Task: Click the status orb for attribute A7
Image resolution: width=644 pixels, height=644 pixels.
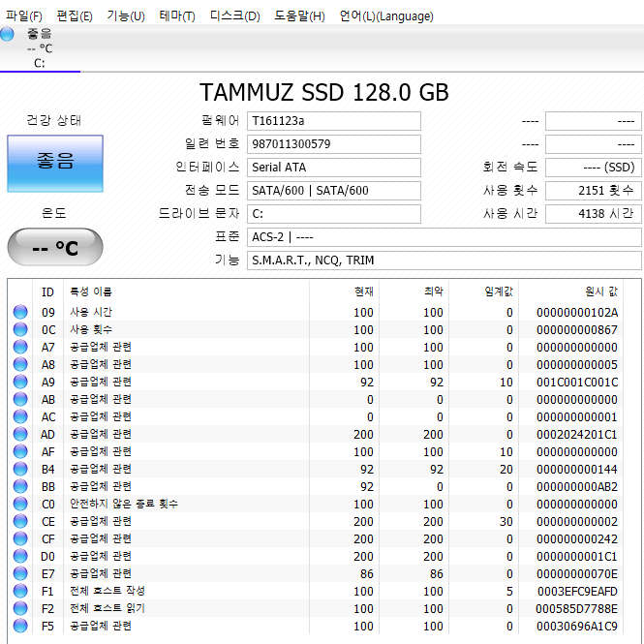Action: 20,347
